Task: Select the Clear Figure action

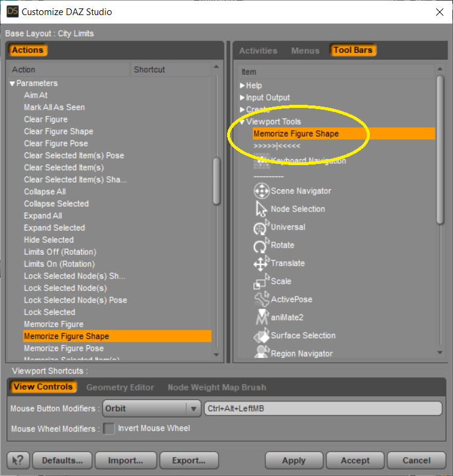Action: click(x=46, y=119)
